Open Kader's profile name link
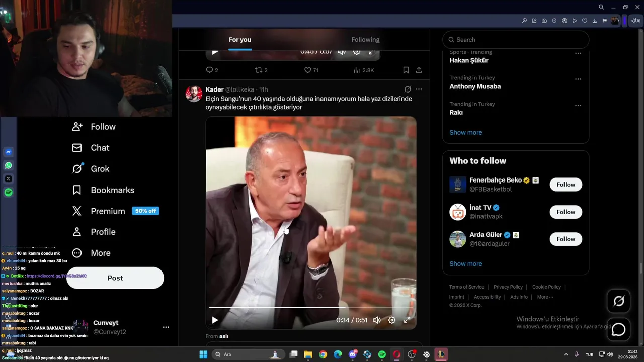 point(214,89)
